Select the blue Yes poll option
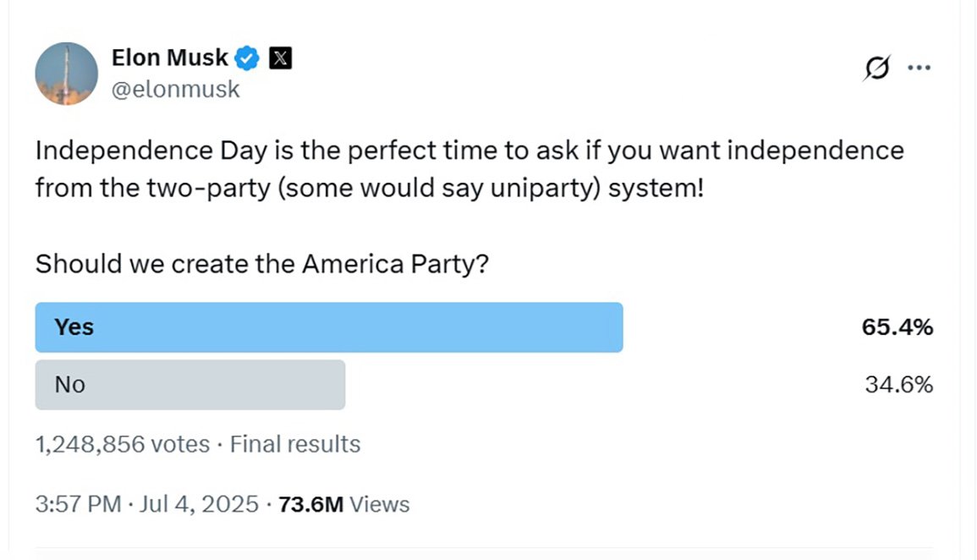Viewport: 977px width, 560px height. point(329,327)
